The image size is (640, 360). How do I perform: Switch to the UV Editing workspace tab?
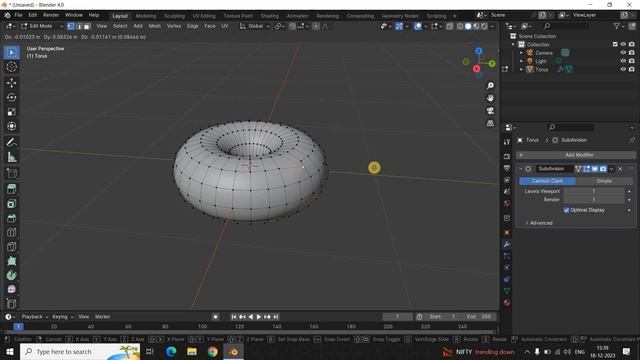pos(204,16)
